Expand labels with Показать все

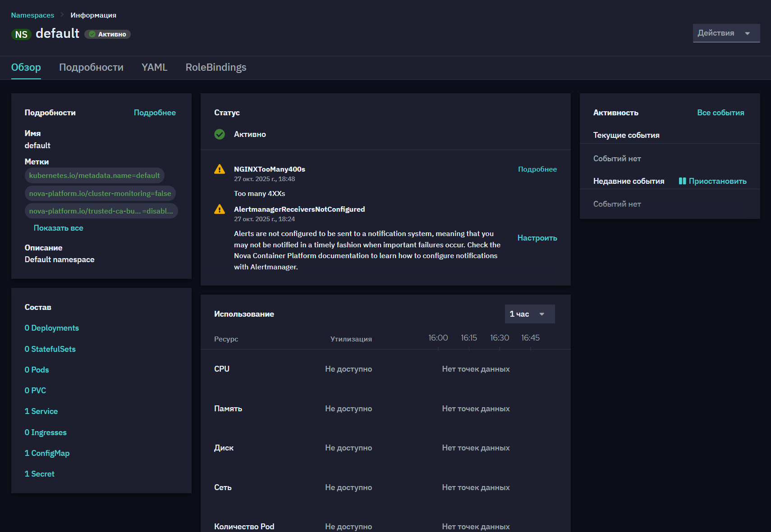pyautogui.click(x=59, y=228)
